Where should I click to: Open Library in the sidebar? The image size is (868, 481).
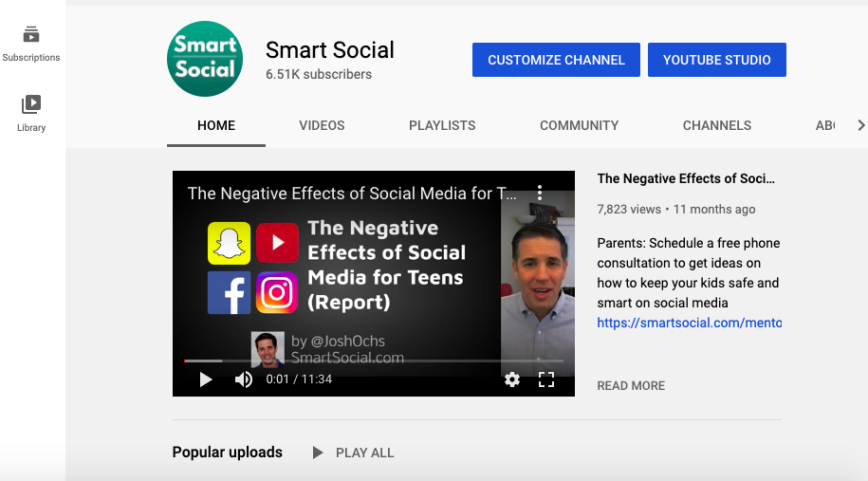coord(31,114)
